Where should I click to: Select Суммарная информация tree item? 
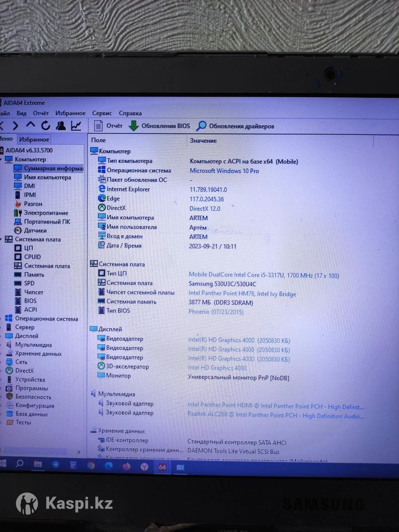pos(48,168)
